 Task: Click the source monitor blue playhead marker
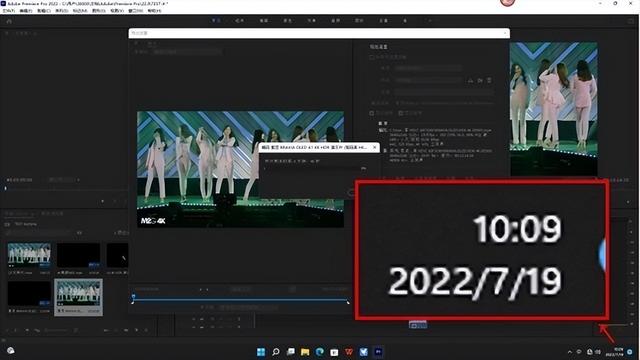coord(5,189)
